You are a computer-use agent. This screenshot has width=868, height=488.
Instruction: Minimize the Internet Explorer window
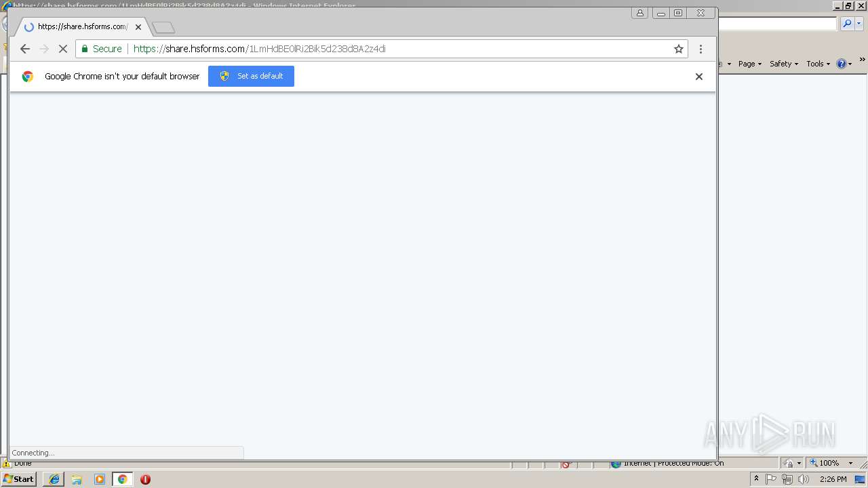[x=837, y=5]
